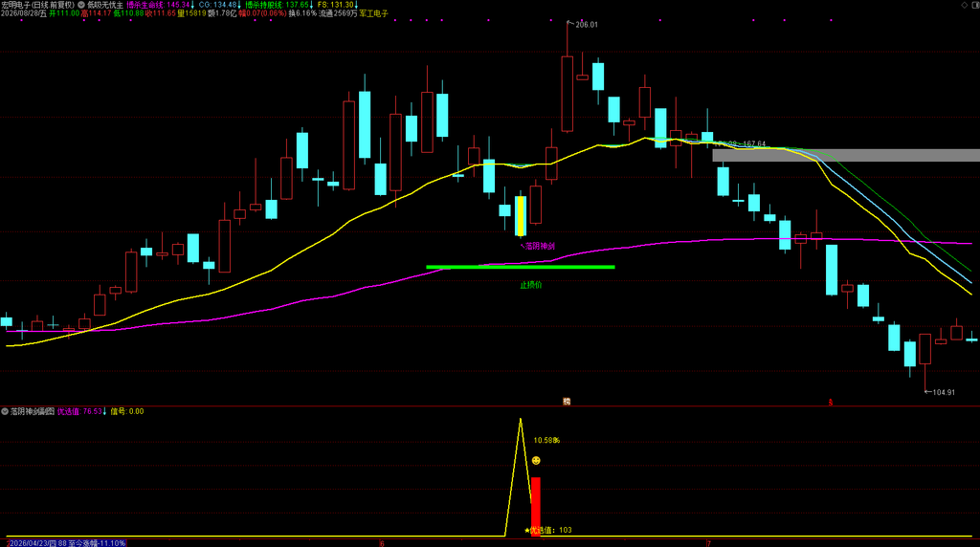Click the diamond icon at top-right corner
This screenshot has height=547, width=980.
[x=965, y=5]
